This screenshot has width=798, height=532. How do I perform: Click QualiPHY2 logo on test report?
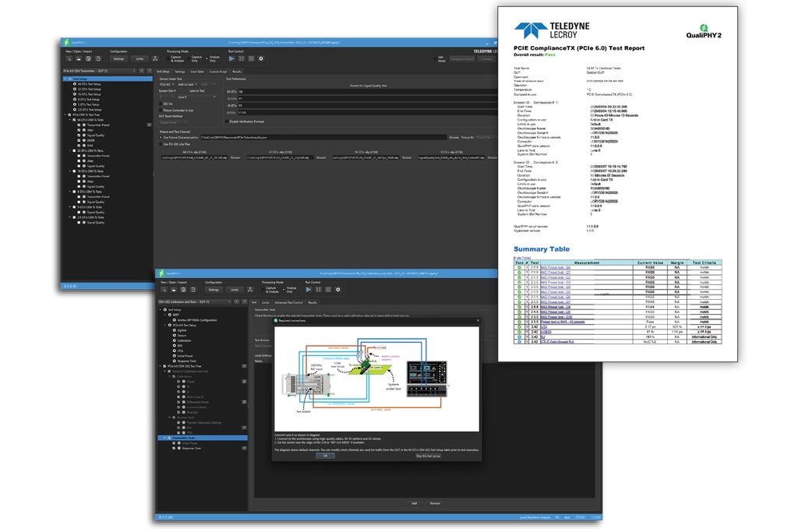tap(704, 31)
